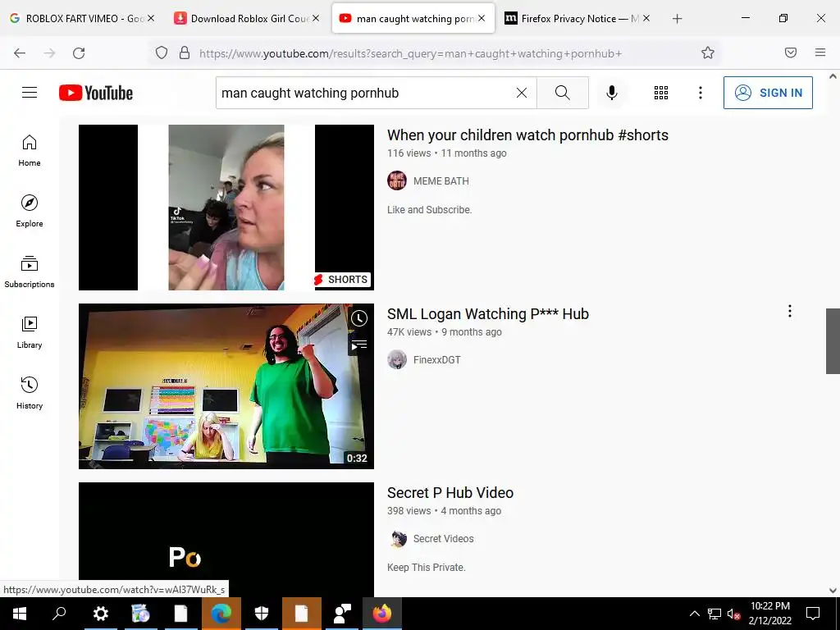The image size is (840, 630).
Task: Play the SML Logan video thumbnail
Action: click(226, 386)
